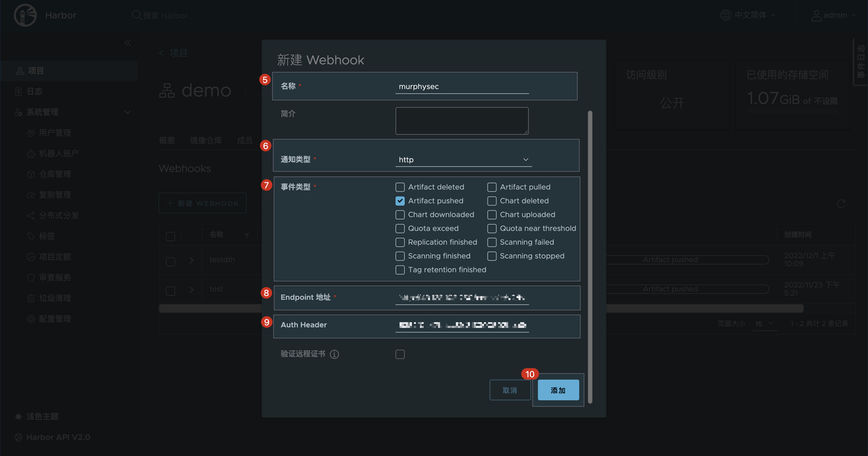Viewport: 868px width, 456px height.
Task: Select 项目 in the sidebar menu
Action: click(x=35, y=71)
